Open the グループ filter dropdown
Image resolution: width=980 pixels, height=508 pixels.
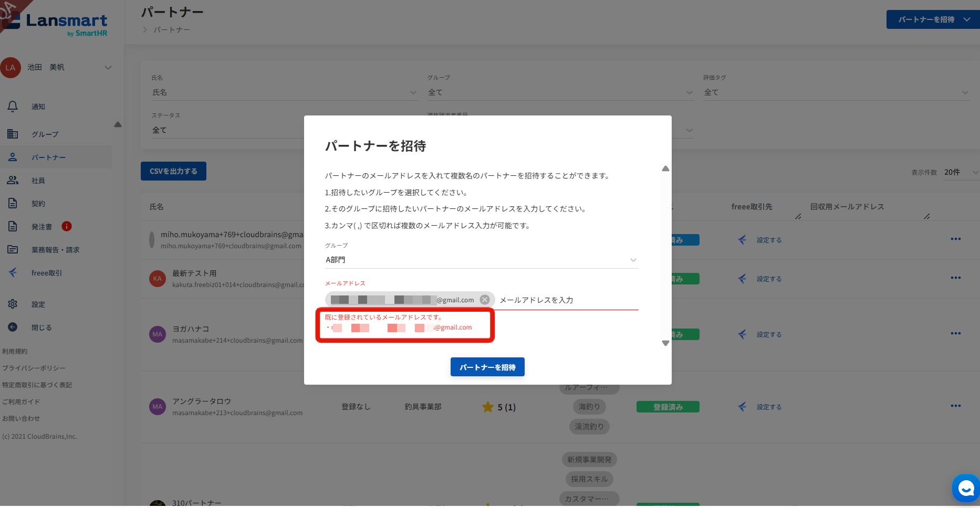pyautogui.click(x=561, y=92)
